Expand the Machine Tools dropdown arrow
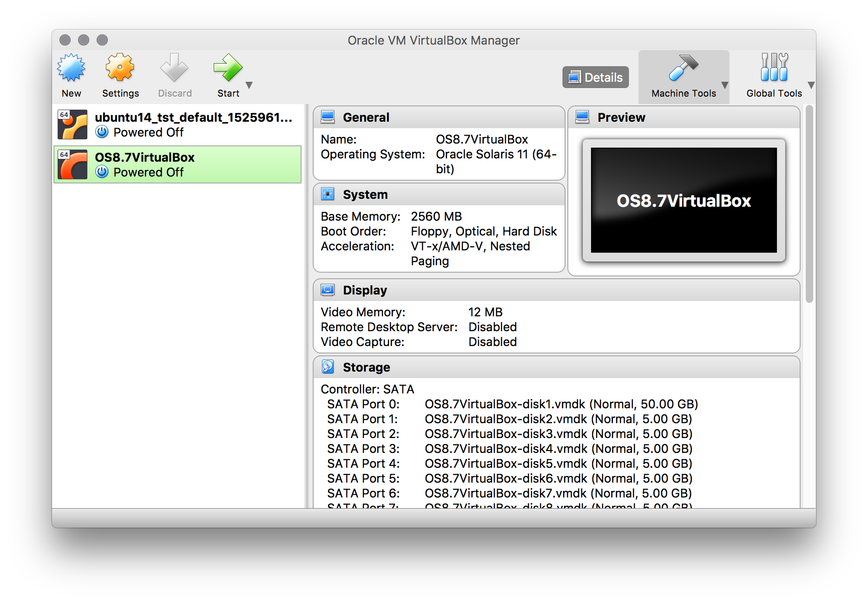This screenshot has width=868, height=602. click(725, 85)
